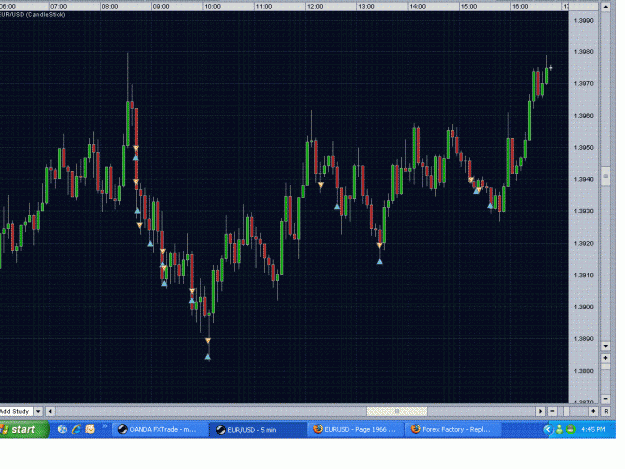Viewport: 625px width, 469px height.
Task: Click the 1.3980 price axis label
Action: click(583, 52)
